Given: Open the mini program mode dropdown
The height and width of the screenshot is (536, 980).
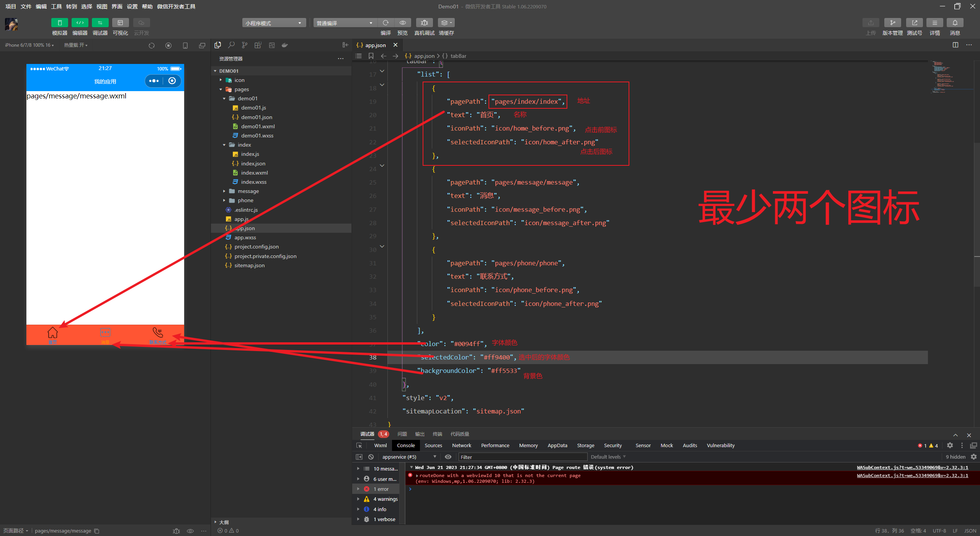Looking at the screenshot, I should coord(274,23).
